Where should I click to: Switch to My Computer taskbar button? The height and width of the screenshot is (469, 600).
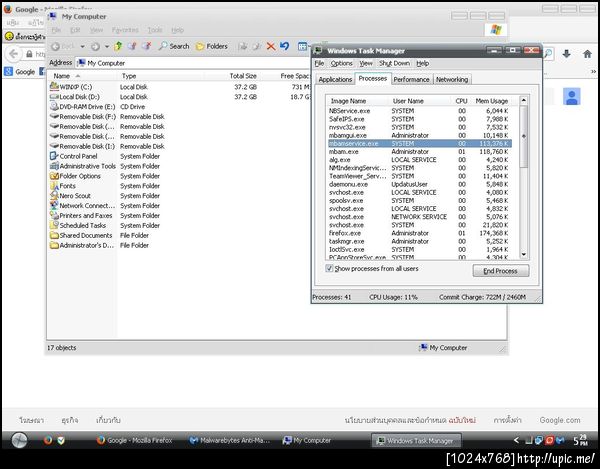pyautogui.click(x=307, y=440)
